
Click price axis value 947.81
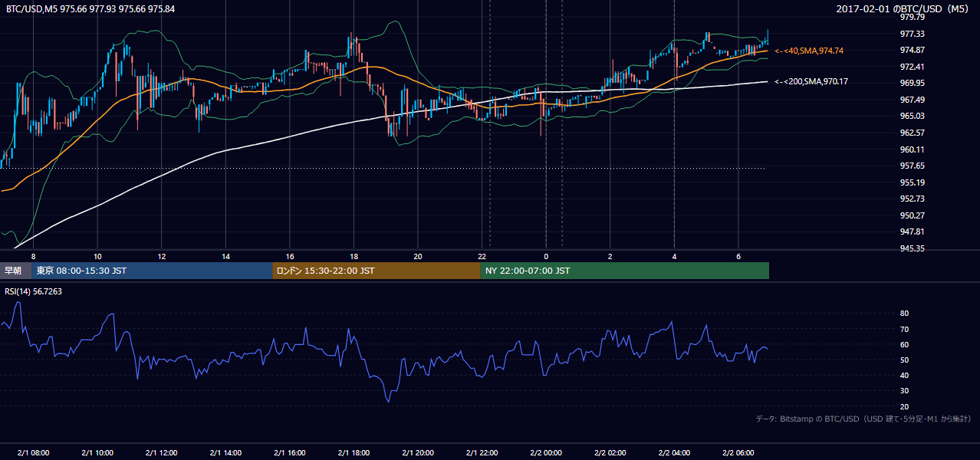tap(912, 232)
